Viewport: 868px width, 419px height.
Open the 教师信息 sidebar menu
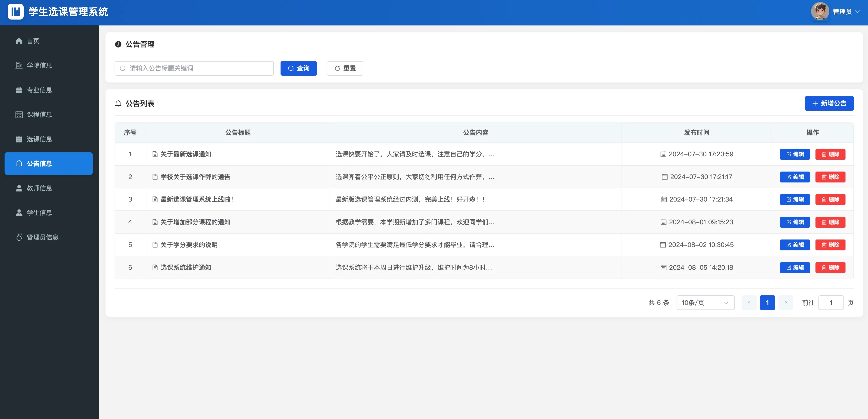coord(39,188)
